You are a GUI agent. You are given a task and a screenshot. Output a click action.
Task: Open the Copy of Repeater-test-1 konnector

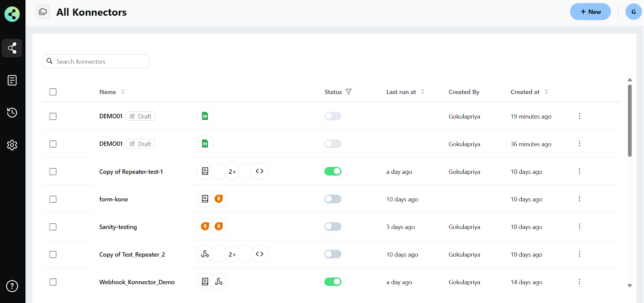[x=131, y=172]
